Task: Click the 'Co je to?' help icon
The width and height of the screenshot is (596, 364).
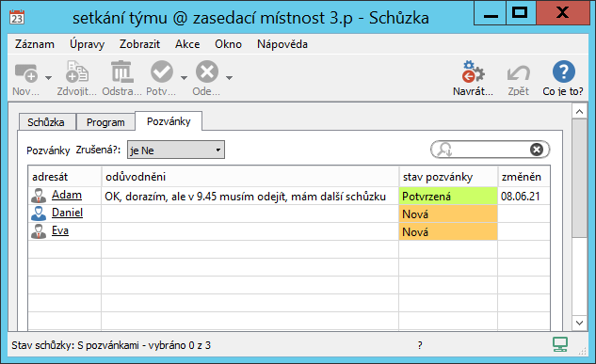Action: point(564,71)
